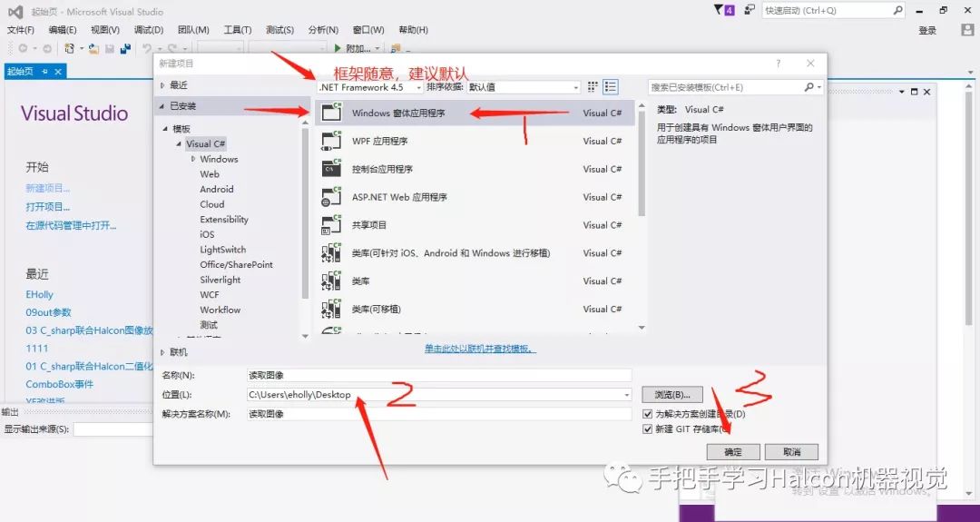The width and height of the screenshot is (980, 522).
Task: Open recent project ComboBox事件
Action: pyautogui.click(x=59, y=385)
